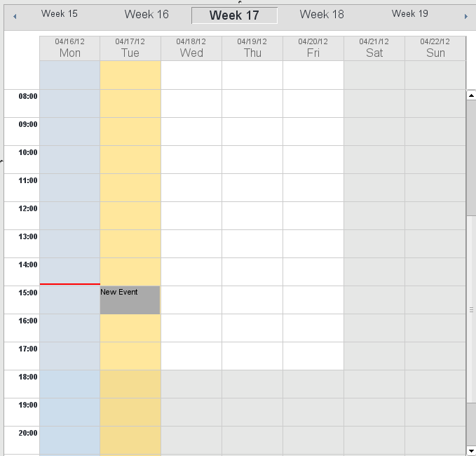Switch to Week 15
Viewport: 476px width, 456px height.
coord(60,13)
